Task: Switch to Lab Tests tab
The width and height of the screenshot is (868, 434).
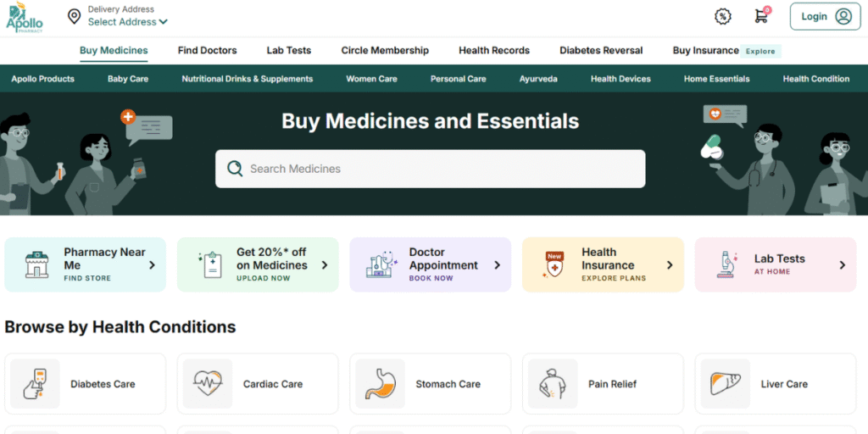Action: point(289,50)
